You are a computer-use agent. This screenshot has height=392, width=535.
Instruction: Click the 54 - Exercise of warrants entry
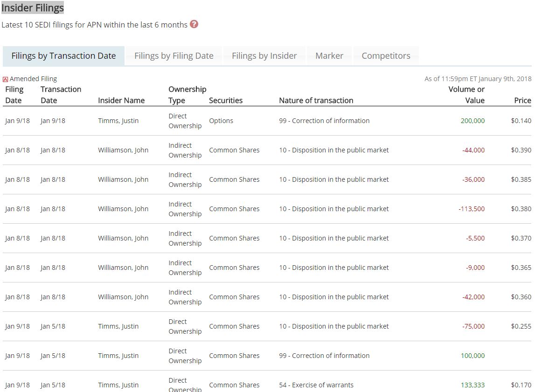(316, 385)
